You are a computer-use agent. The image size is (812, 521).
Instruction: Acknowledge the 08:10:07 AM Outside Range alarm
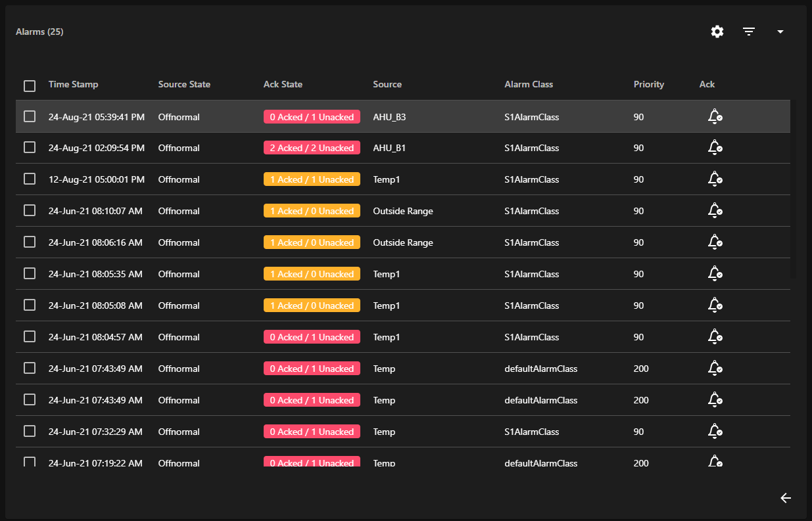[x=715, y=211]
